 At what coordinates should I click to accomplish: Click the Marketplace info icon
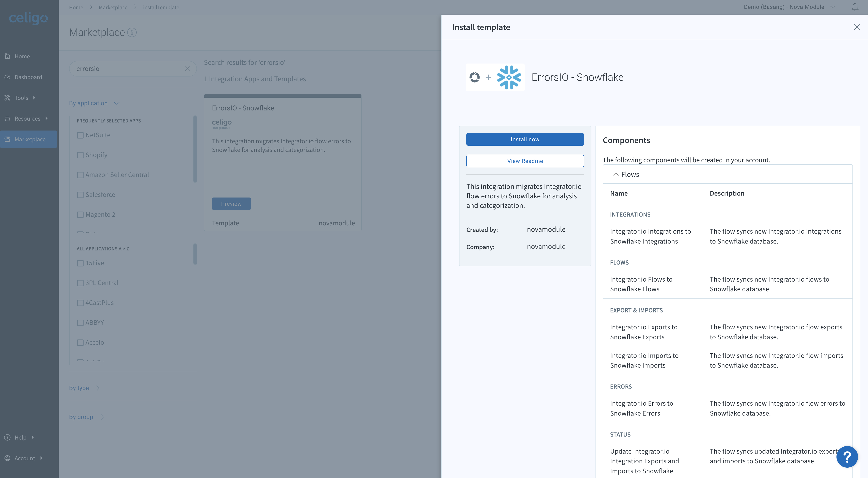pos(132,32)
